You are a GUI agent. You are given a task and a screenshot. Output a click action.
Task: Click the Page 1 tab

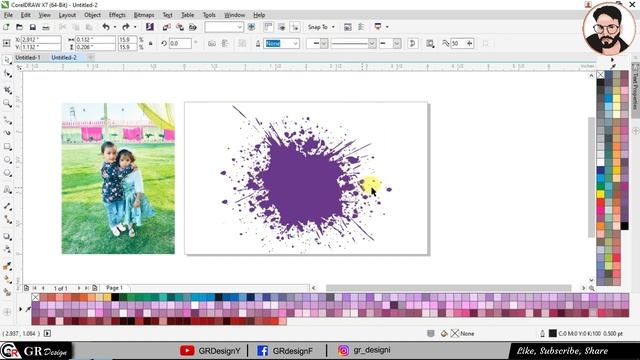(x=114, y=288)
